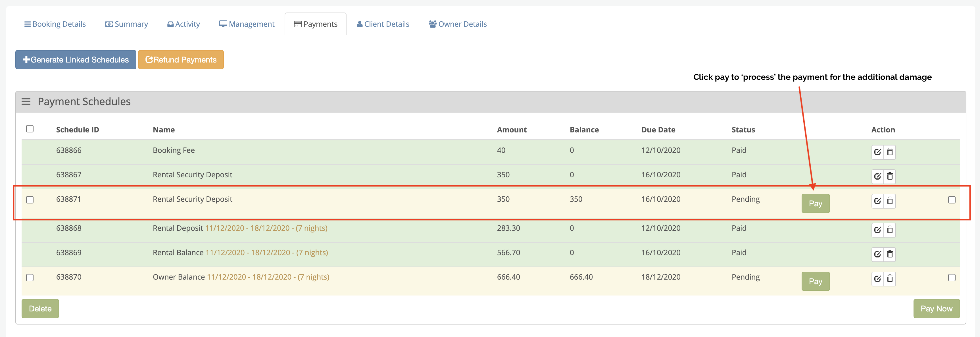This screenshot has width=980, height=337.
Task: Click Generate Linked Schedules
Action: [x=76, y=60]
